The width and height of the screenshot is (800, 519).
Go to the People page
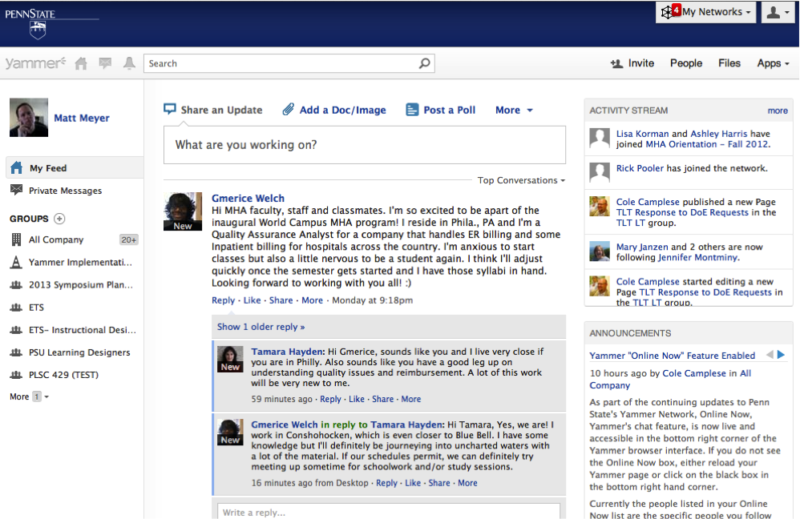click(x=686, y=63)
